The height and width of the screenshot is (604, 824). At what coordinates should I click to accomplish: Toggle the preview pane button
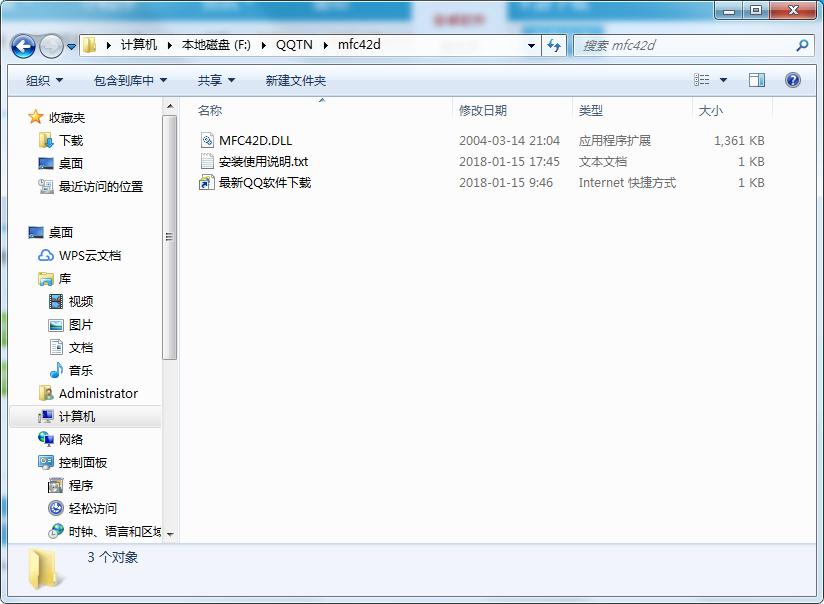[x=757, y=80]
